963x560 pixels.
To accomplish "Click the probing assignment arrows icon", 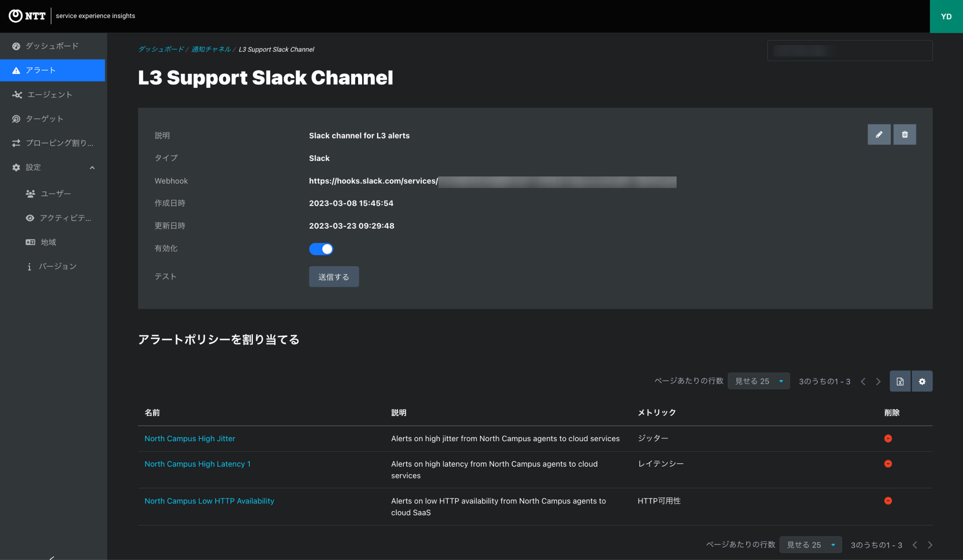I will (16, 143).
